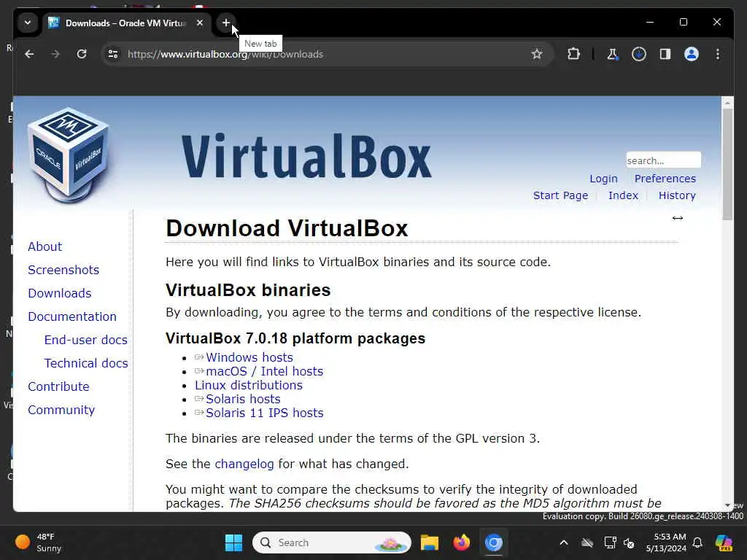747x560 pixels.
Task: Open Documentation in the sidebar
Action: 72,316
